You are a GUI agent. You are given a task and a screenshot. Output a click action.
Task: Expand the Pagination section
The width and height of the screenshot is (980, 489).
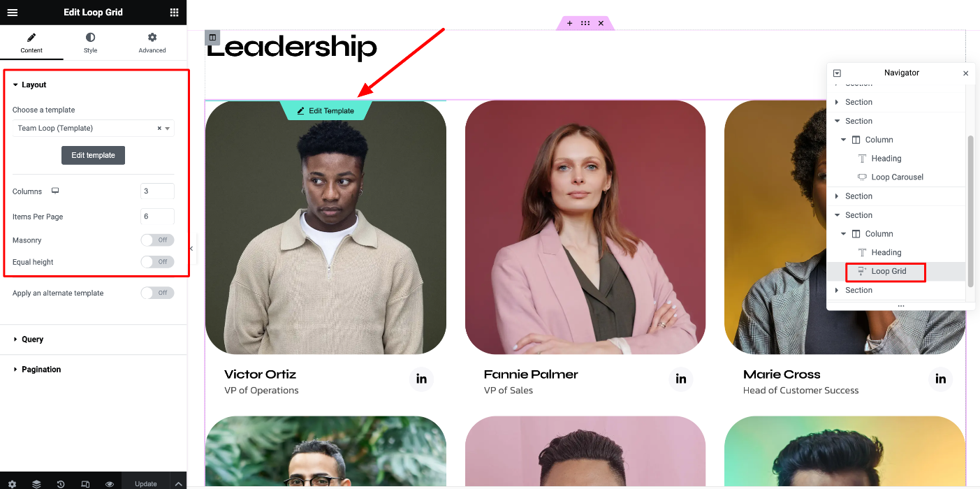(94, 370)
